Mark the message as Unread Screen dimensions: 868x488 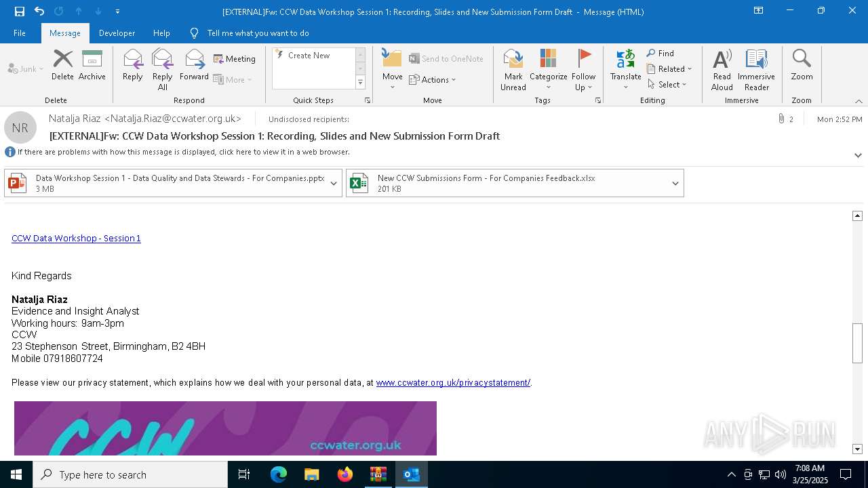pos(513,70)
